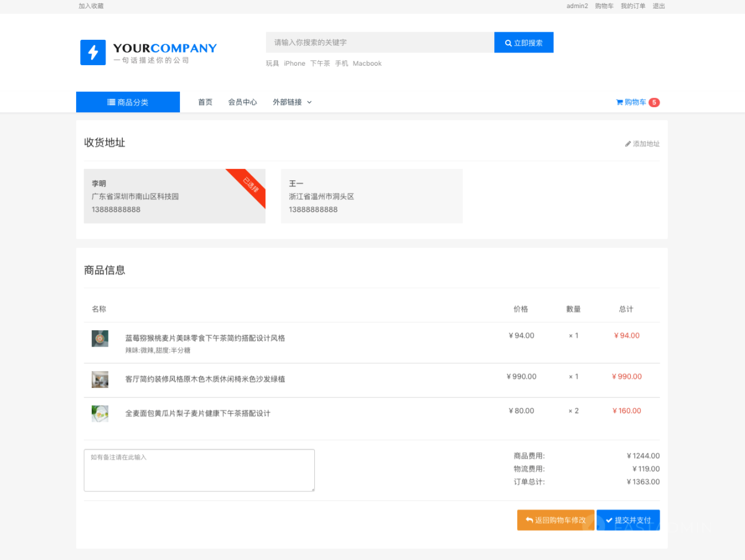745x560 pixels.
Task: Select the 王一 Wenzhou shipping address
Action: click(371, 196)
